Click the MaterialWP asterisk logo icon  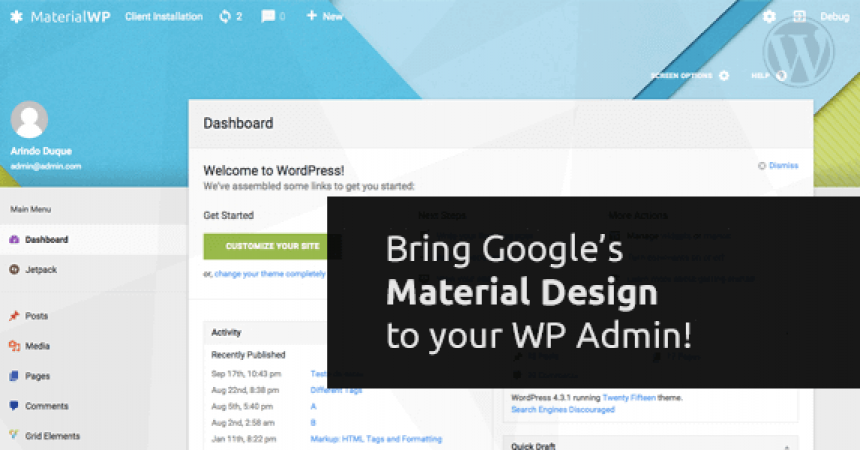point(16,16)
